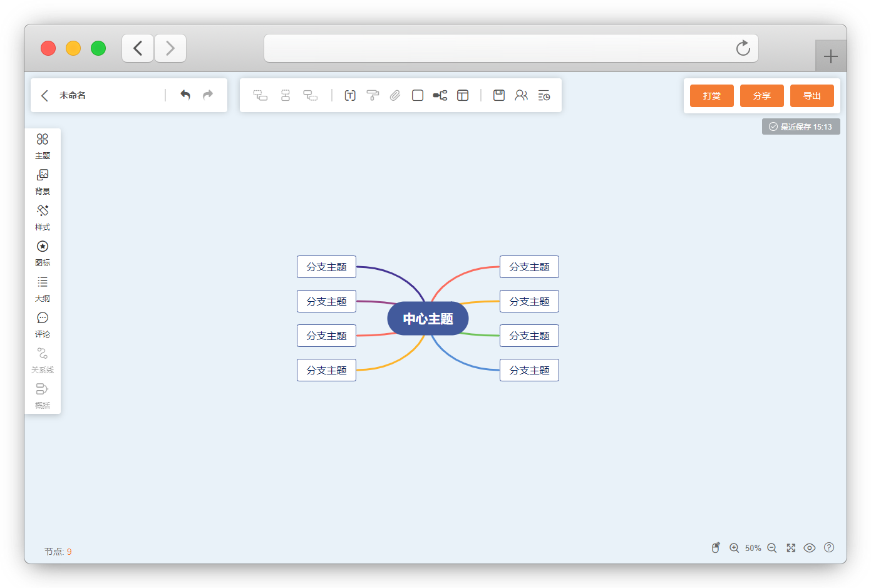Image resolution: width=871 pixels, height=588 pixels.
Task: Click the text [T] tool icon
Action: point(350,95)
